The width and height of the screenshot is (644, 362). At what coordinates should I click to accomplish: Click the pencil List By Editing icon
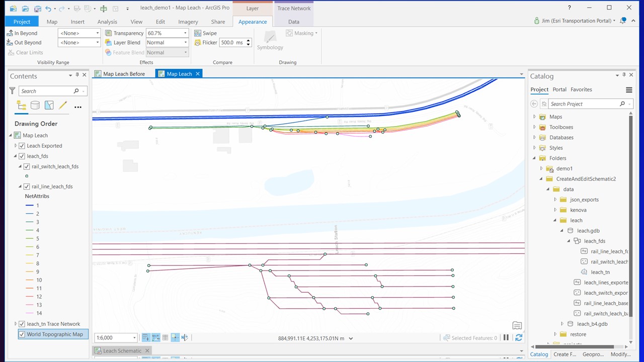pyautogui.click(x=63, y=105)
